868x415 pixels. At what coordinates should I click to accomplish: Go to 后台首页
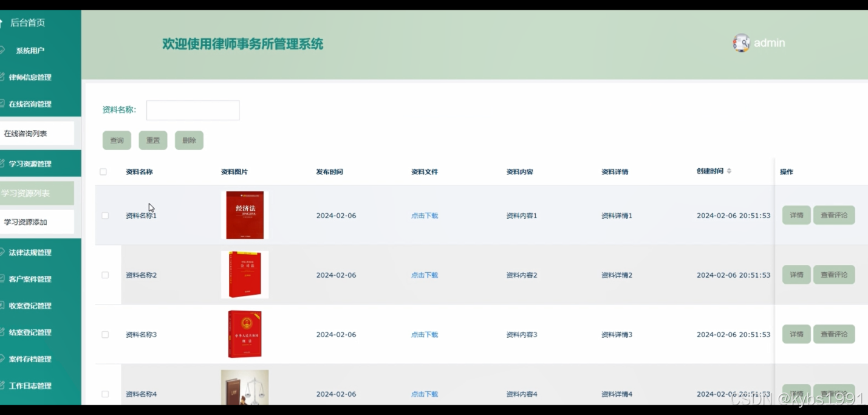pyautogui.click(x=27, y=23)
